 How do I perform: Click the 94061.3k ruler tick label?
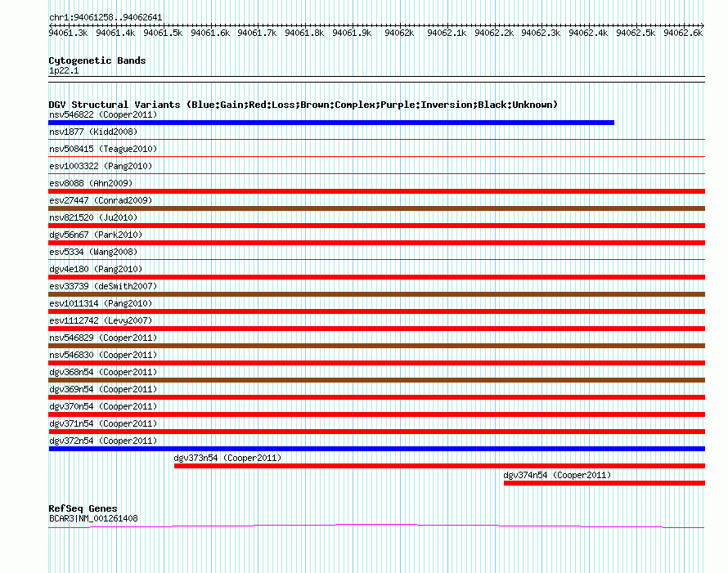coord(68,33)
